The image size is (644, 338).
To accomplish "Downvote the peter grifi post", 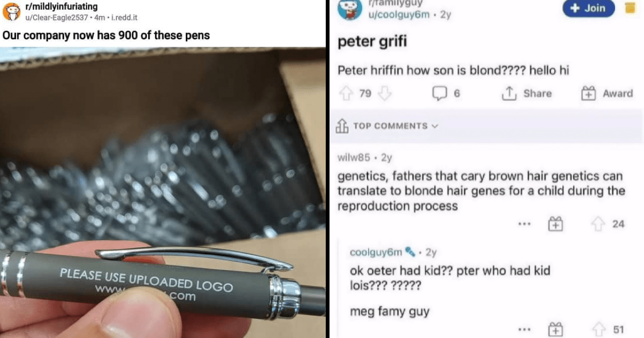I will tap(385, 93).
